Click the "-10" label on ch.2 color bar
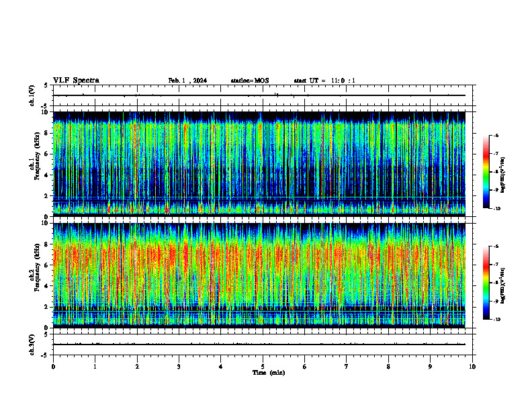 (x=496, y=320)
